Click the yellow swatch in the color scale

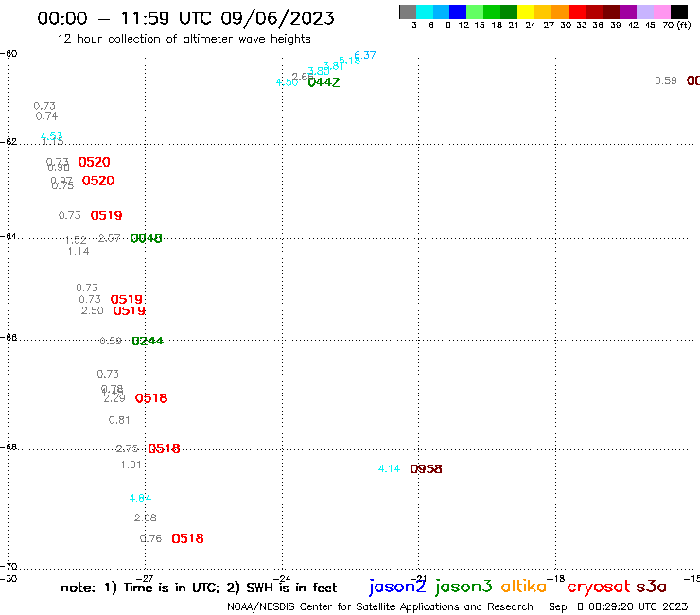pyautogui.click(x=526, y=11)
